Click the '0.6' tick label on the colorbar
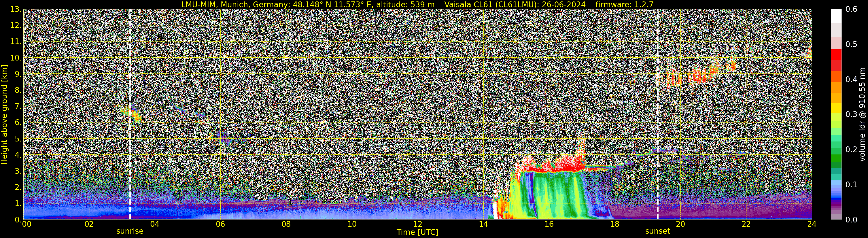The width and height of the screenshot is (868, 238). pos(852,9)
